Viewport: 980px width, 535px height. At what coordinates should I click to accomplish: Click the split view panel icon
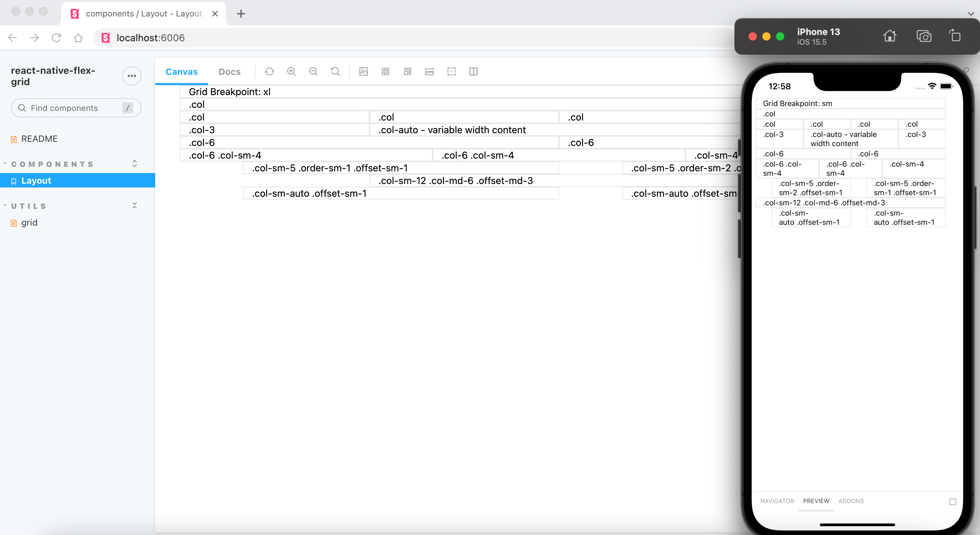[x=474, y=70]
